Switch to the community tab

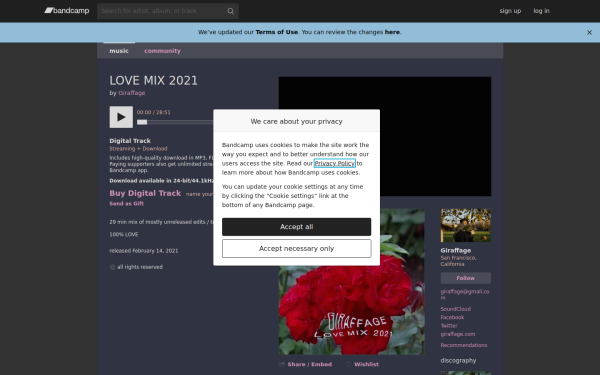click(162, 51)
